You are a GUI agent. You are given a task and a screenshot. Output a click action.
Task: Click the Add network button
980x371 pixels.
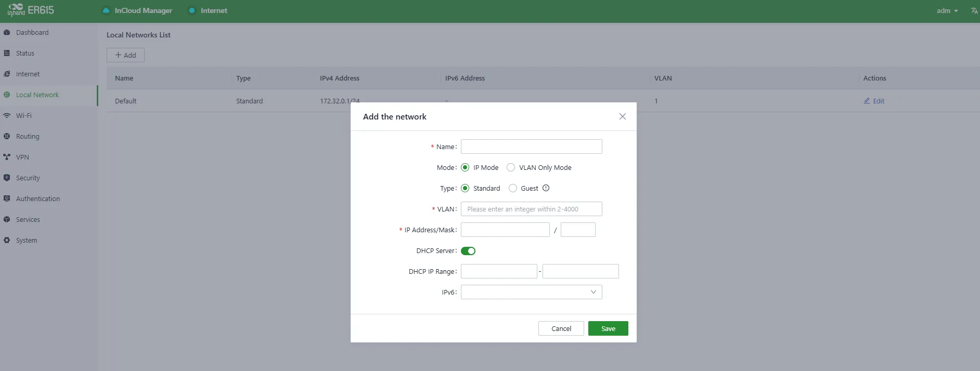coord(125,55)
